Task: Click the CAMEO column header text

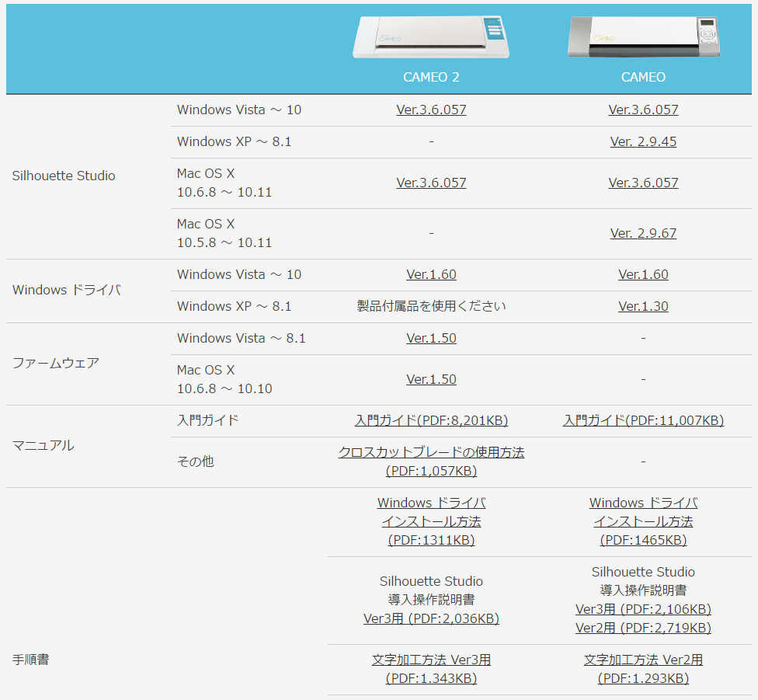Action: coord(643,78)
